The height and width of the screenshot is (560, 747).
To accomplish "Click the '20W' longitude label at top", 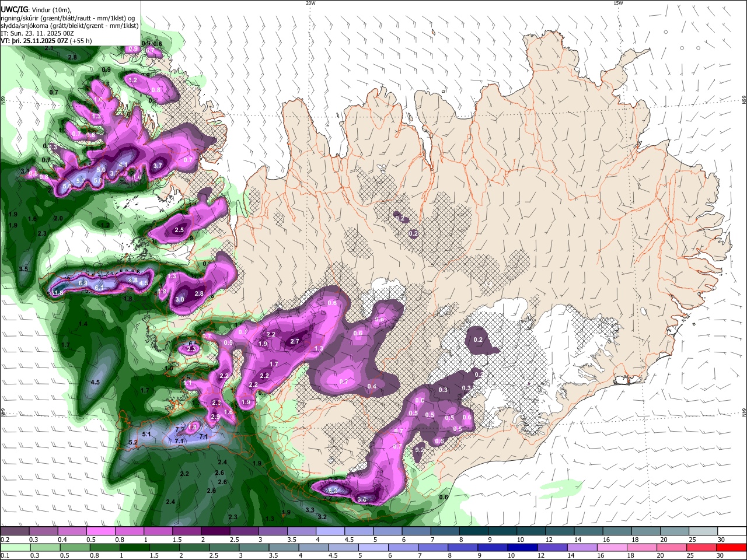I will point(310,3).
